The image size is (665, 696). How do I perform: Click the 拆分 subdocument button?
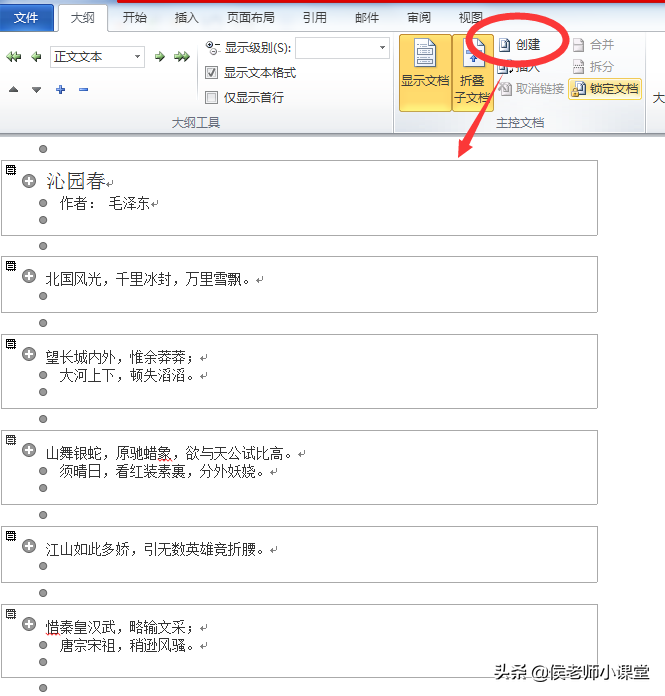(x=593, y=67)
